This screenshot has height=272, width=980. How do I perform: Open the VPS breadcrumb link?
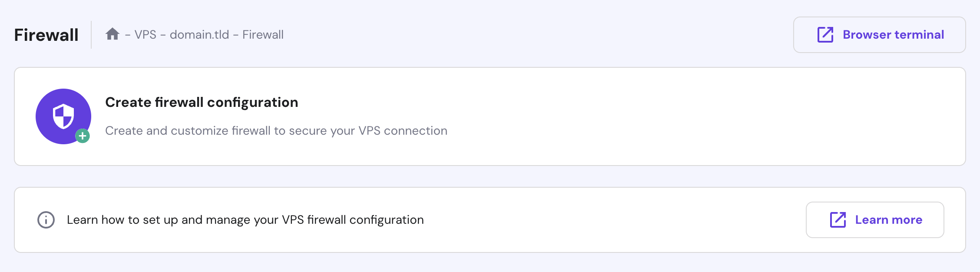[145, 35]
